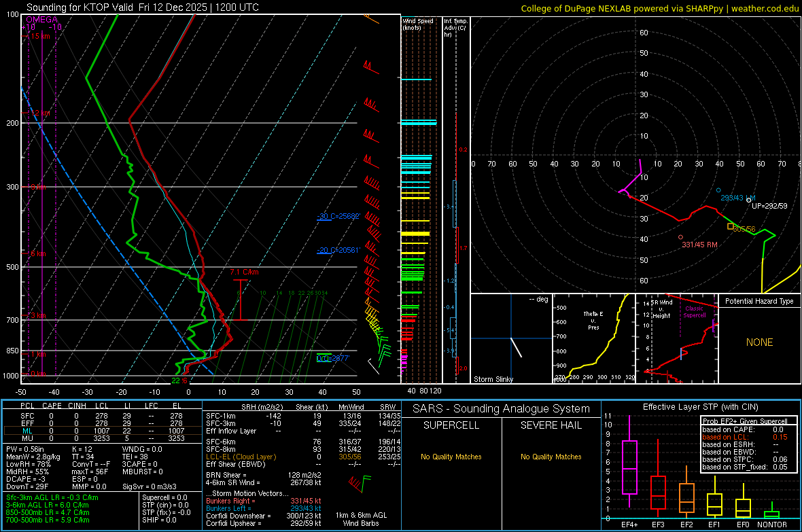This screenshot has width=802, height=532.
Task: Select the '7.1 C/km' lapse rate label
Action: pos(244,272)
